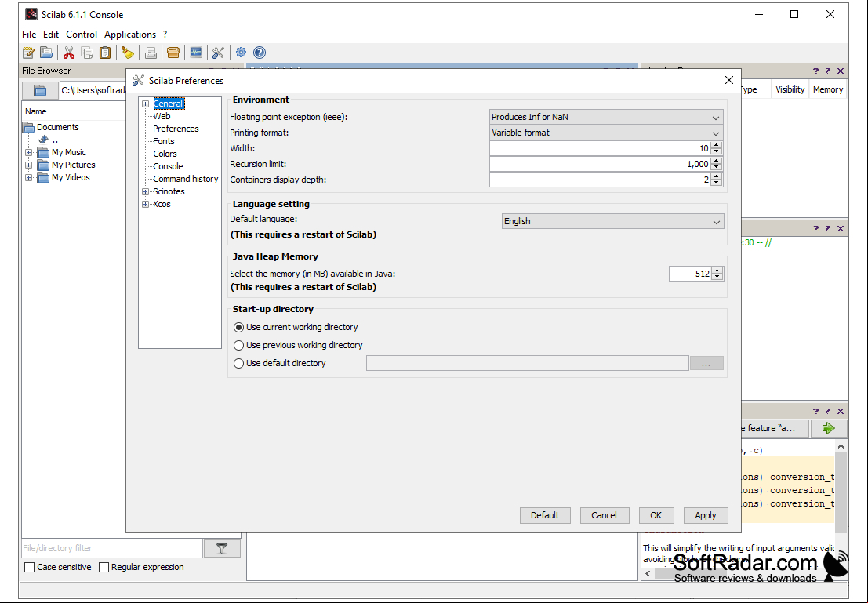Clear the console with the broom icon
This screenshot has width=868, height=603.
[128, 53]
